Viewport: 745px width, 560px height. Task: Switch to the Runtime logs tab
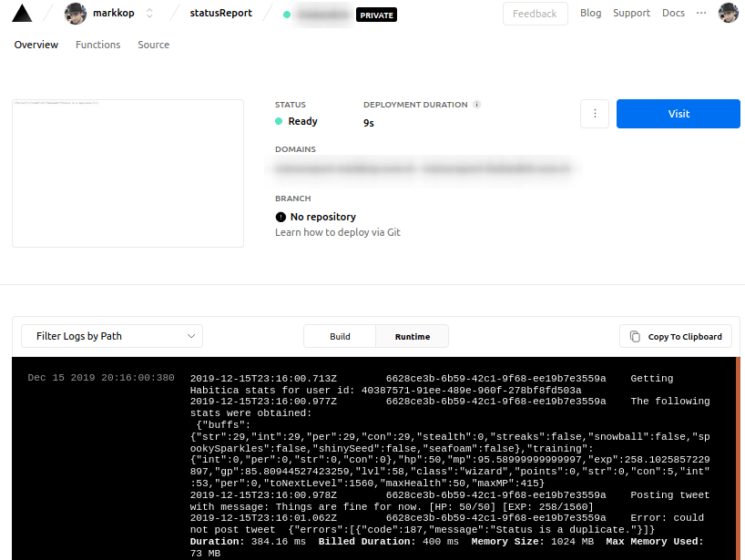click(x=413, y=336)
